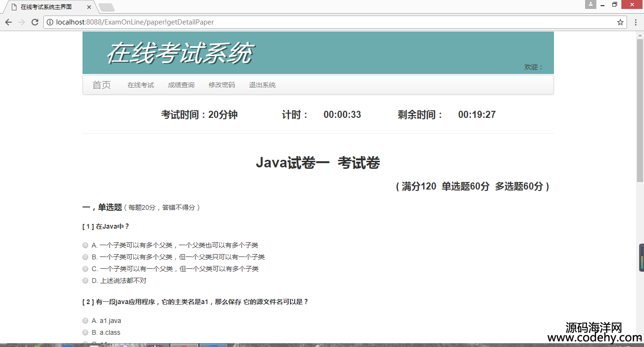
Task: Click the 修改密码 link
Action: click(222, 85)
